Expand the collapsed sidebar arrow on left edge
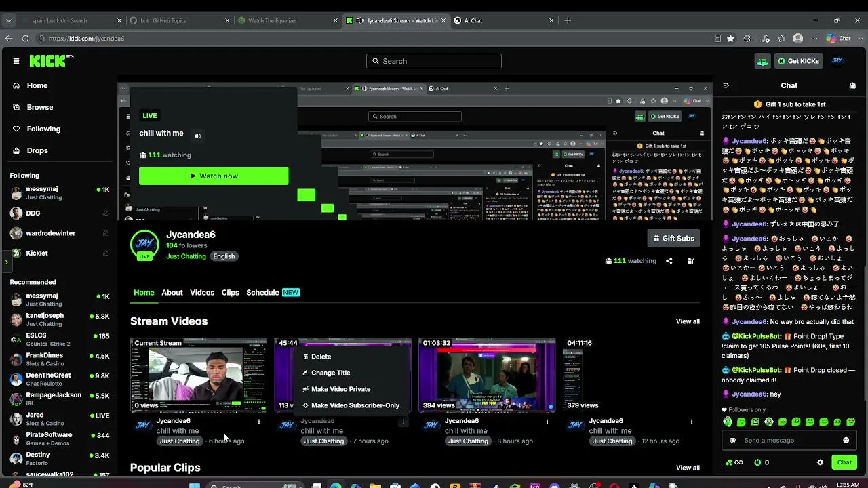 (x=6, y=262)
